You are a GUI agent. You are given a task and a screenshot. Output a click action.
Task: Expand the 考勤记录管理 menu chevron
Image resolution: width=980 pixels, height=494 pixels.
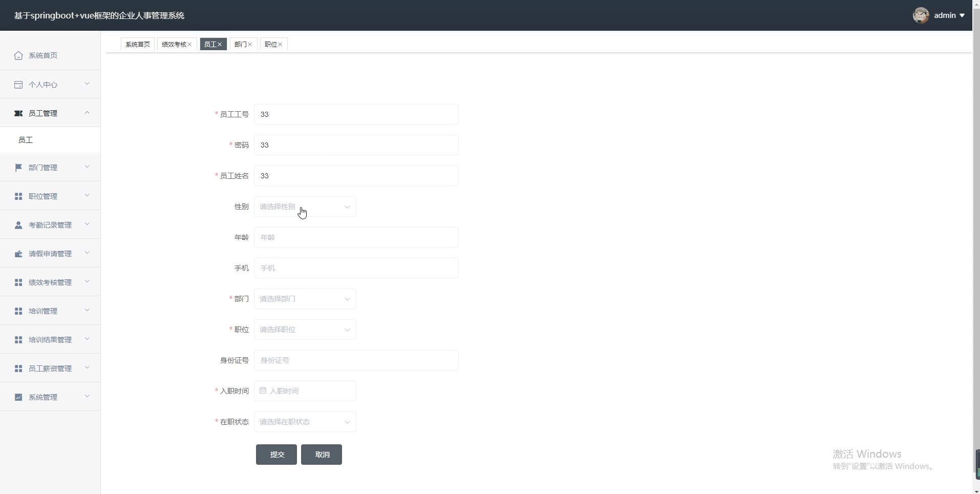coord(87,224)
